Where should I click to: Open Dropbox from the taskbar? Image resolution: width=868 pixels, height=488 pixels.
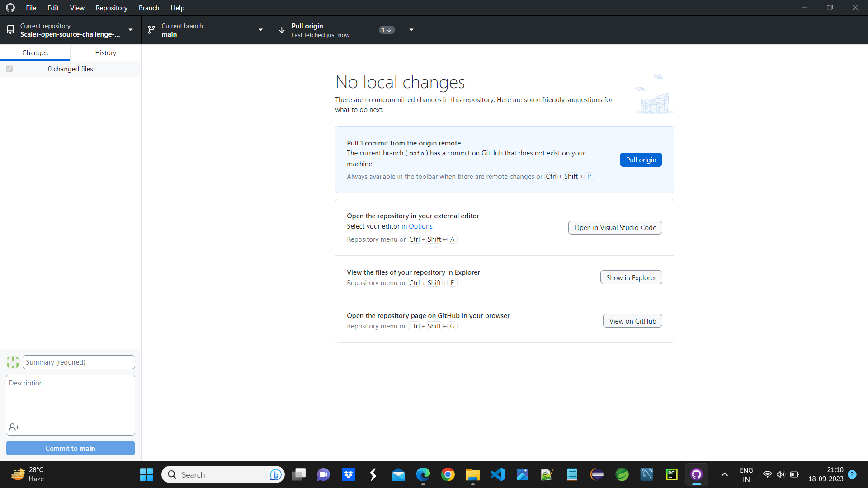pyautogui.click(x=348, y=474)
